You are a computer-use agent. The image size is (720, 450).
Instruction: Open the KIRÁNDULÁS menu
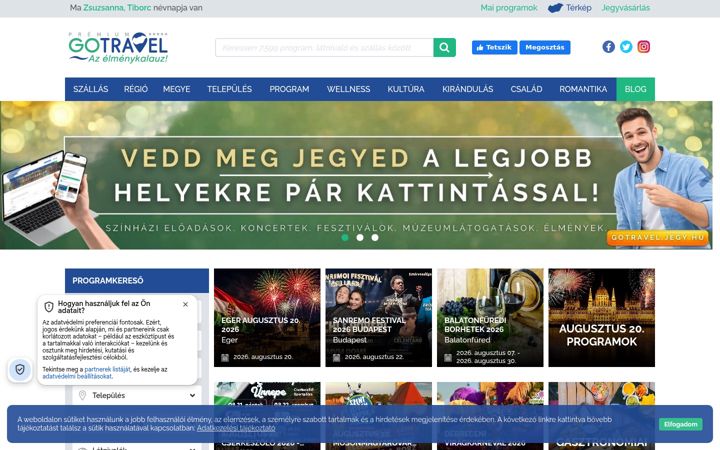468,89
